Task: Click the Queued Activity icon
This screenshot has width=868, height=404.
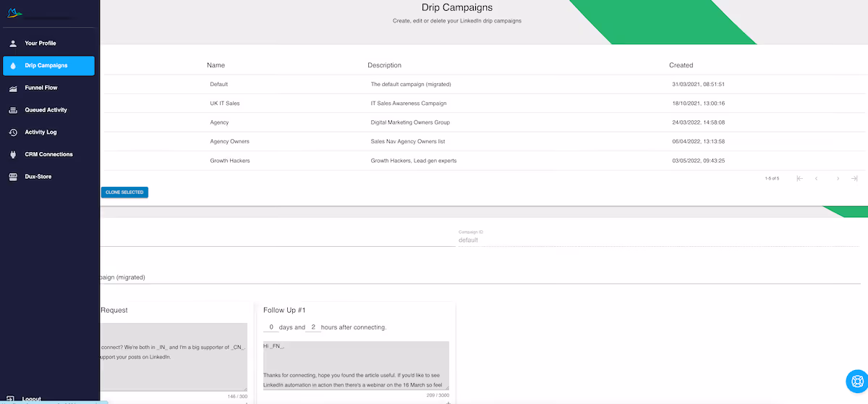Action: click(x=13, y=110)
